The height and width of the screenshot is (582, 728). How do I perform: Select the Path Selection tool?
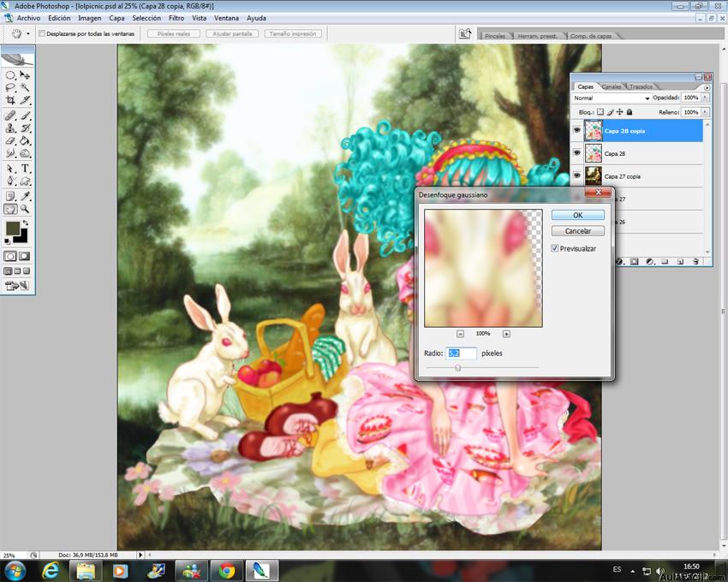(x=10, y=169)
